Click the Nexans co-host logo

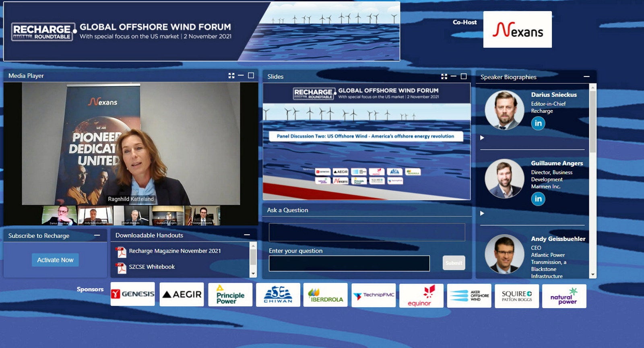[517, 29]
